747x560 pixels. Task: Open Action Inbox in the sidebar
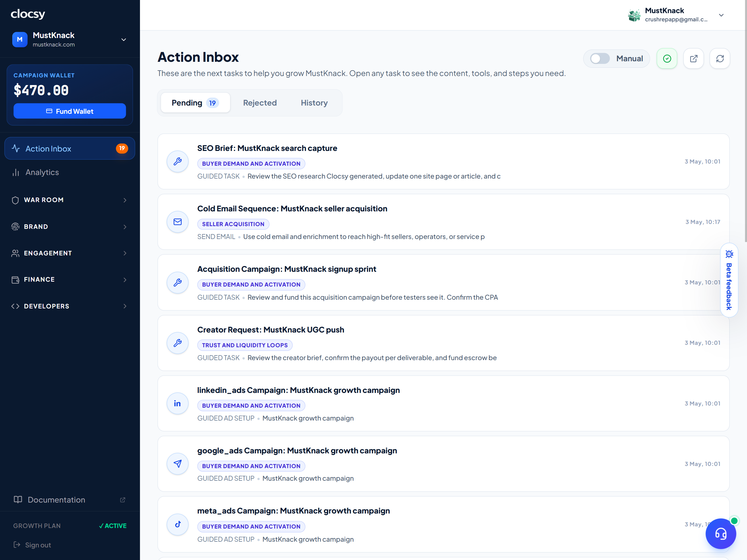(x=69, y=148)
